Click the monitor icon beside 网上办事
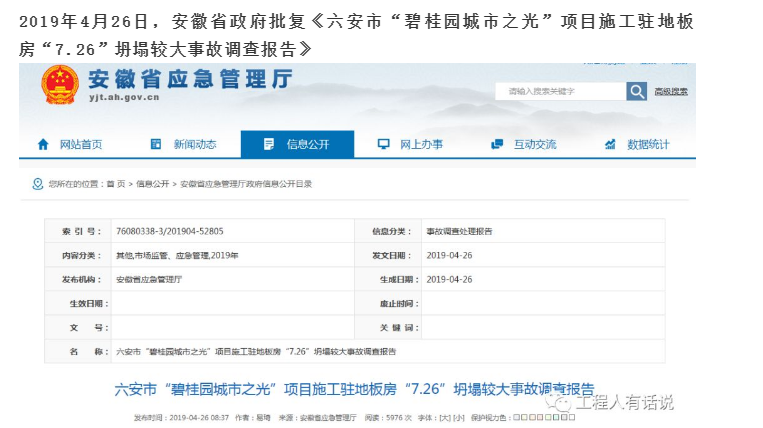Viewport: 763px width, 428px height. tap(382, 144)
